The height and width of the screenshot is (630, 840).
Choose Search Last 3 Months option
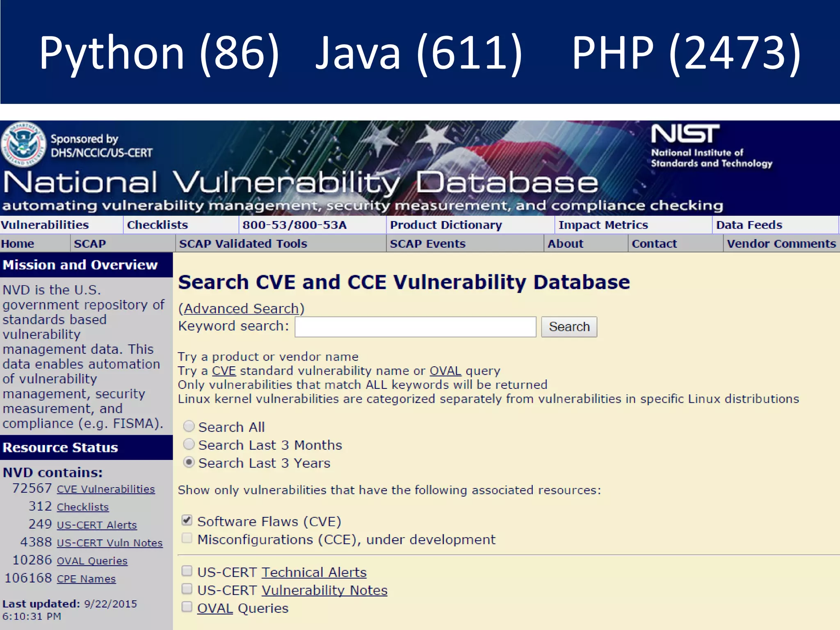click(x=189, y=444)
